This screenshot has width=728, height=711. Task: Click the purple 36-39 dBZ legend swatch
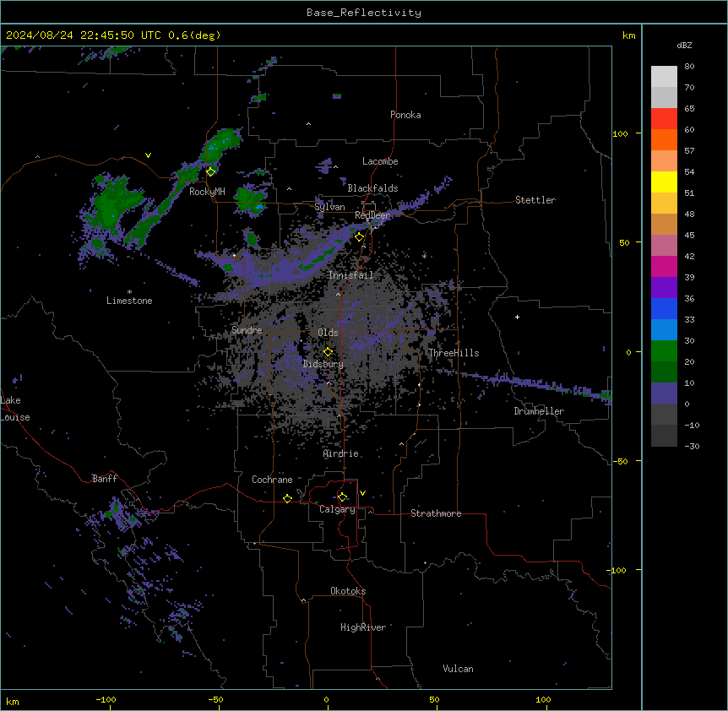[x=664, y=288]
